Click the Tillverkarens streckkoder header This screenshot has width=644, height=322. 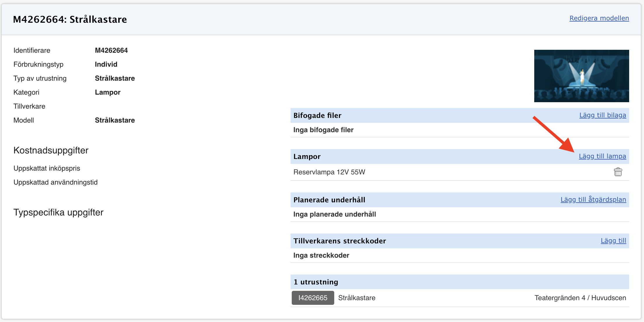(x=339, y=241)
